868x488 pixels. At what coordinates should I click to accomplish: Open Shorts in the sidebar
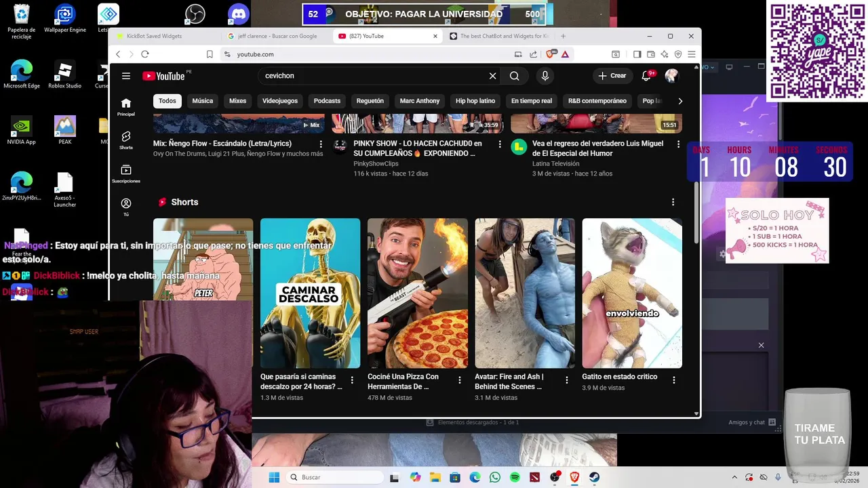126,140
